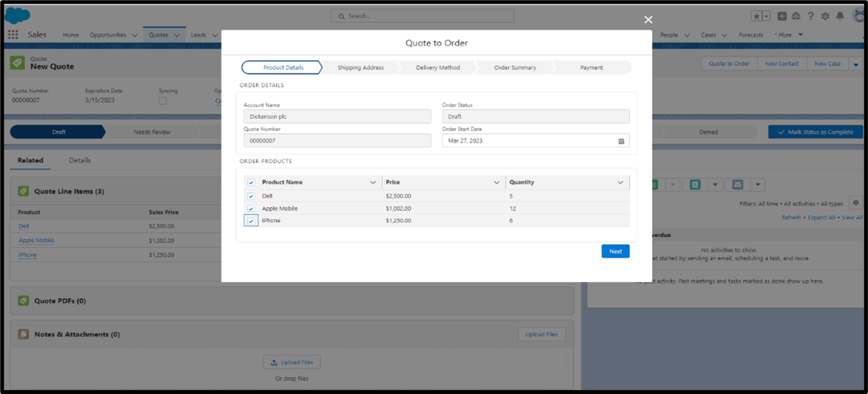
Task: Uncheck the Dell product row
Action: click(x=251, y=197)
